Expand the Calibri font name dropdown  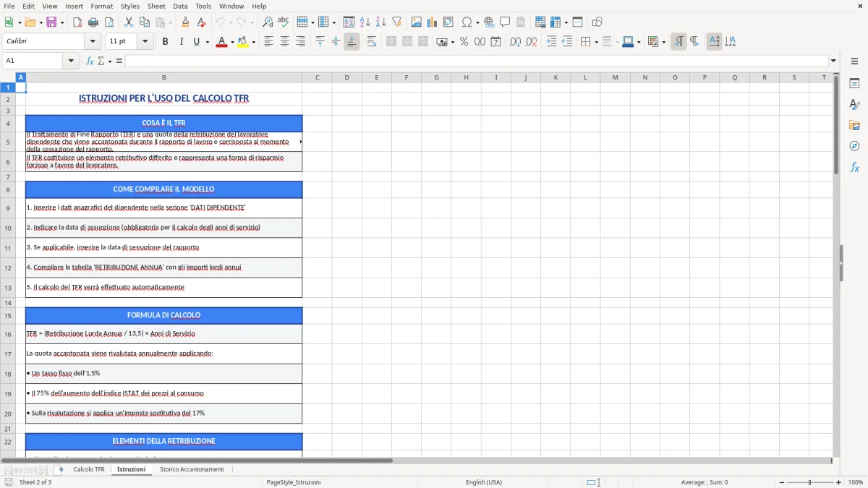[92, 42]
